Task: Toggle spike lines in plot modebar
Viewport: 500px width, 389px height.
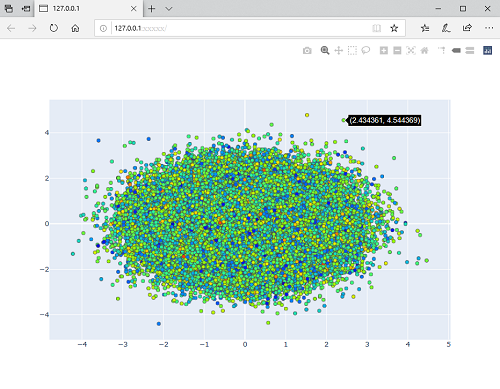Action: [x=442, y=50]
